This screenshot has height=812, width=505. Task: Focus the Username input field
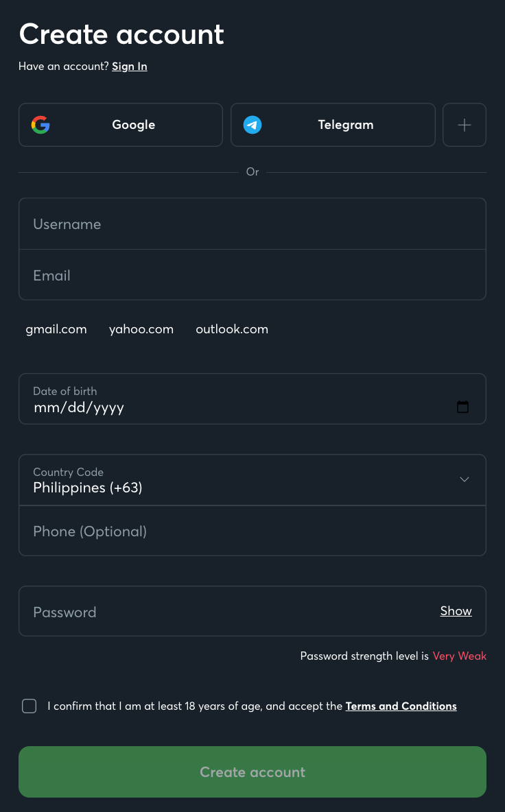[x=252, y=224]
